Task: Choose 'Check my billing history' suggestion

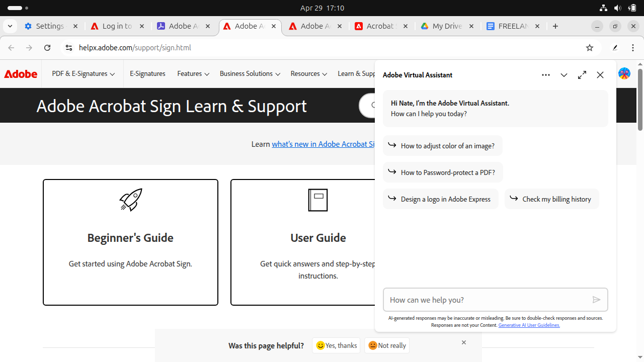Action: [x=552, y=199]
